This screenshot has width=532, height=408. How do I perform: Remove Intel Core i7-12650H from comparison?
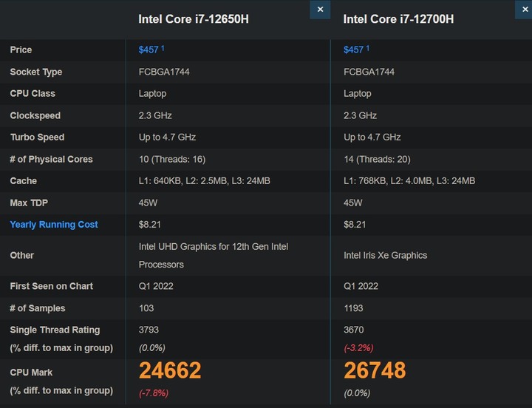320,10
